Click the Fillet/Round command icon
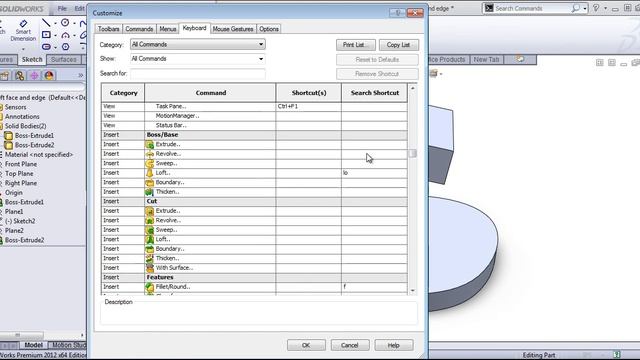This screenshot has height=360, width=640. tap(150, 287)
